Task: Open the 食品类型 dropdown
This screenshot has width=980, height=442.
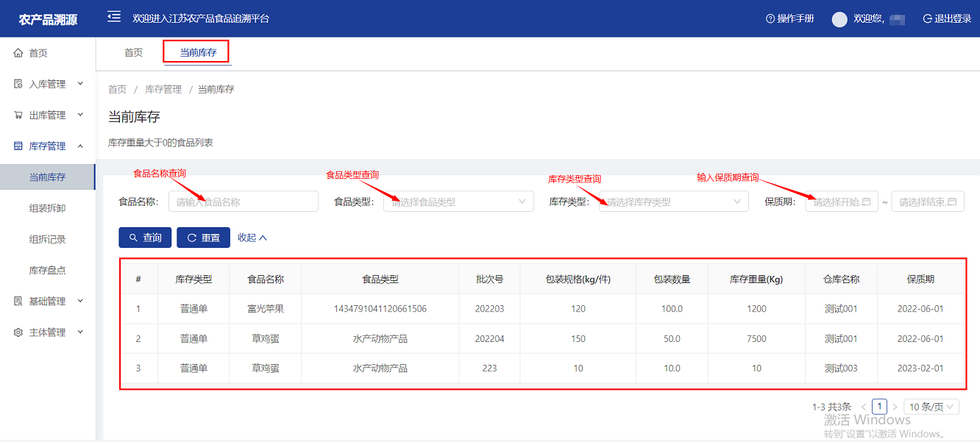Action: (458, 202)
